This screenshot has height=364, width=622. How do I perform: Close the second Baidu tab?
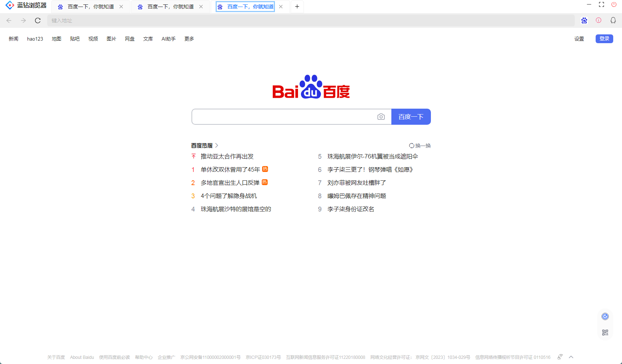[x=201, y=7]
